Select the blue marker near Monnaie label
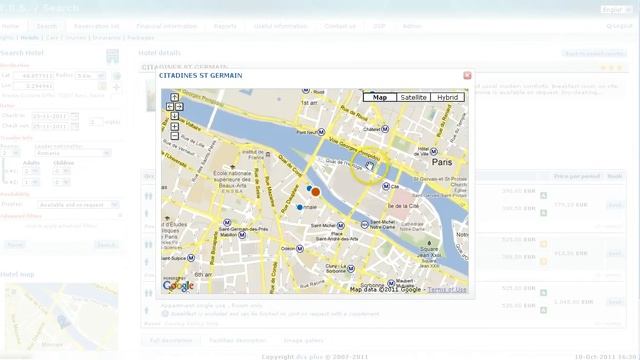This screenshot has height=360, width=640. tap(300, 207)
